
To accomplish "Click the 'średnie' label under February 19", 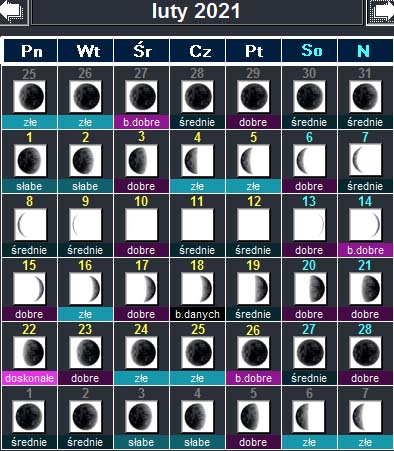I will (254, 314).
